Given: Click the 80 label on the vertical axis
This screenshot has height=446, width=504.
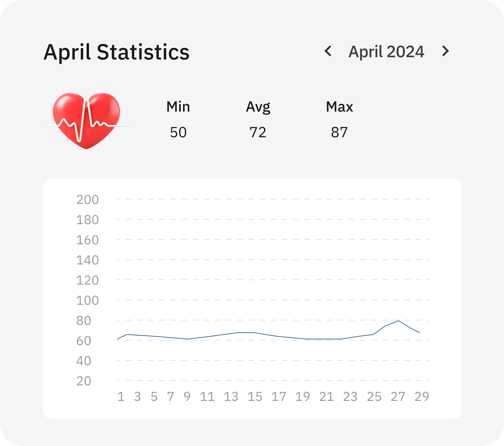Looking at the screenshot, I should 84,321.
